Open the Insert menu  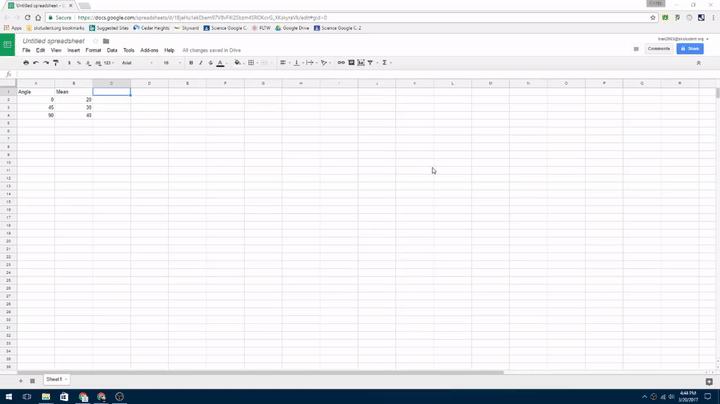[x=73, y=50]
